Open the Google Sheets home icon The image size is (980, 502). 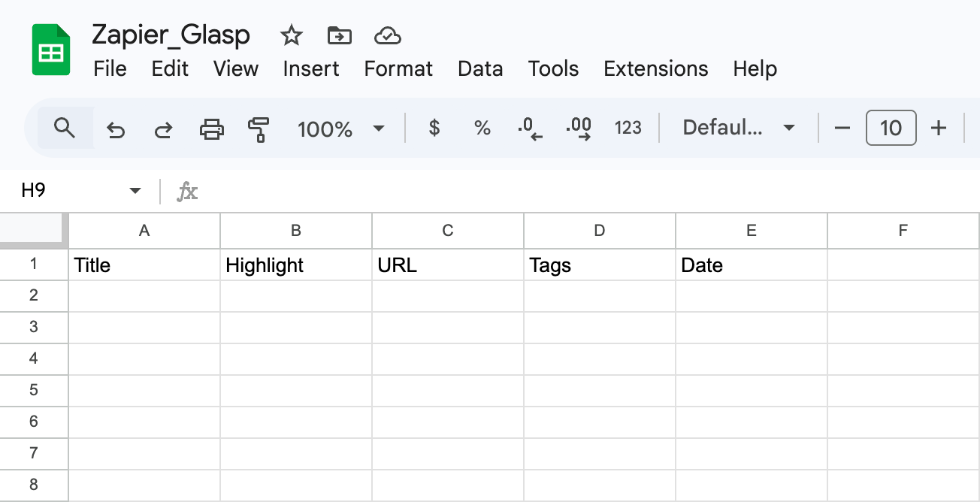pyautogui.click(x=50, y=50)
